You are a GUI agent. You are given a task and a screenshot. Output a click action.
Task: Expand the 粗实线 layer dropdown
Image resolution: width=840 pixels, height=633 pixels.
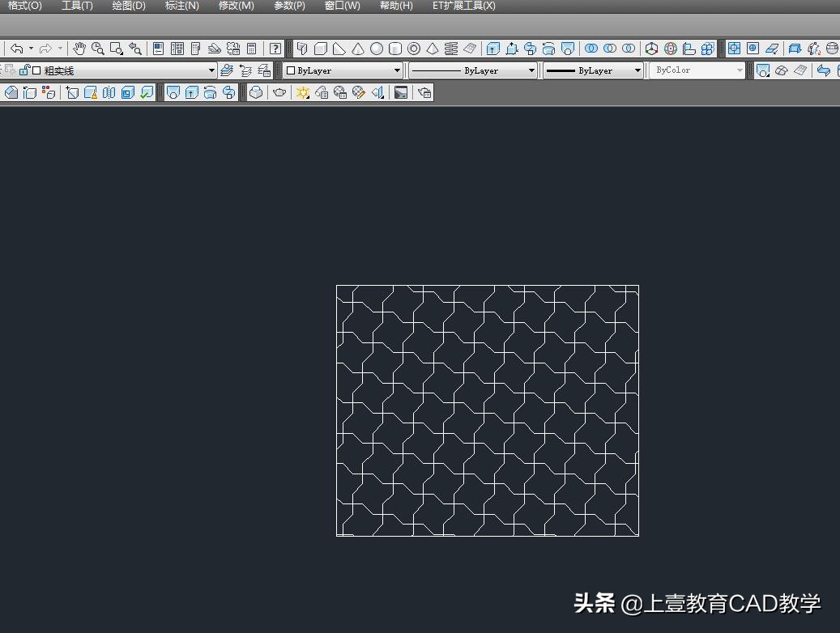tap(211, 70)
